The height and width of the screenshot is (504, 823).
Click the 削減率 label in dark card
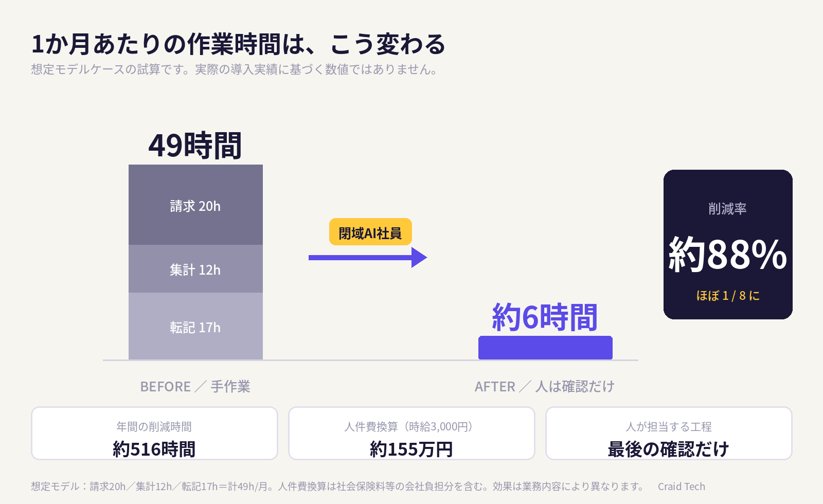click(x=728, y=208)
